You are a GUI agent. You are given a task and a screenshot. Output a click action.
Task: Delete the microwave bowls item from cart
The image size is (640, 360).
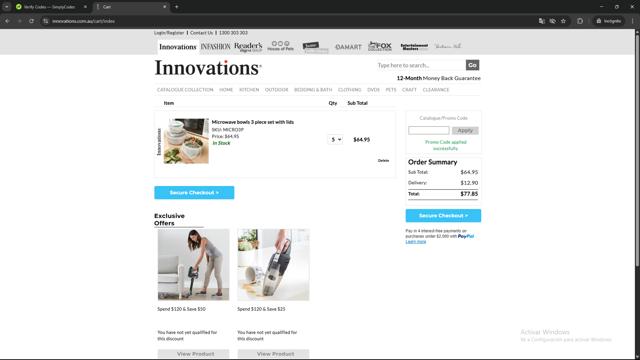pyautogui.click(x=383, y=160)
